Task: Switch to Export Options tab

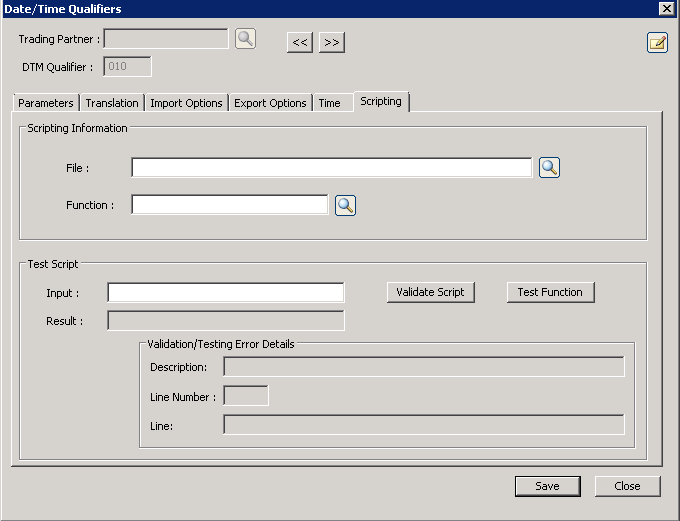Action: point(270,103)
